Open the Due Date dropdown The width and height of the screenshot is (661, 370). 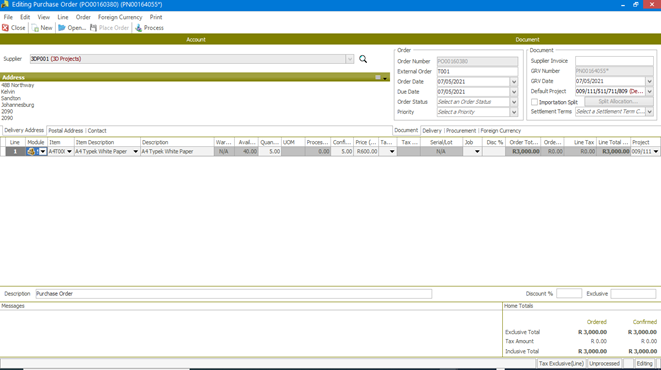click(514, 92)
